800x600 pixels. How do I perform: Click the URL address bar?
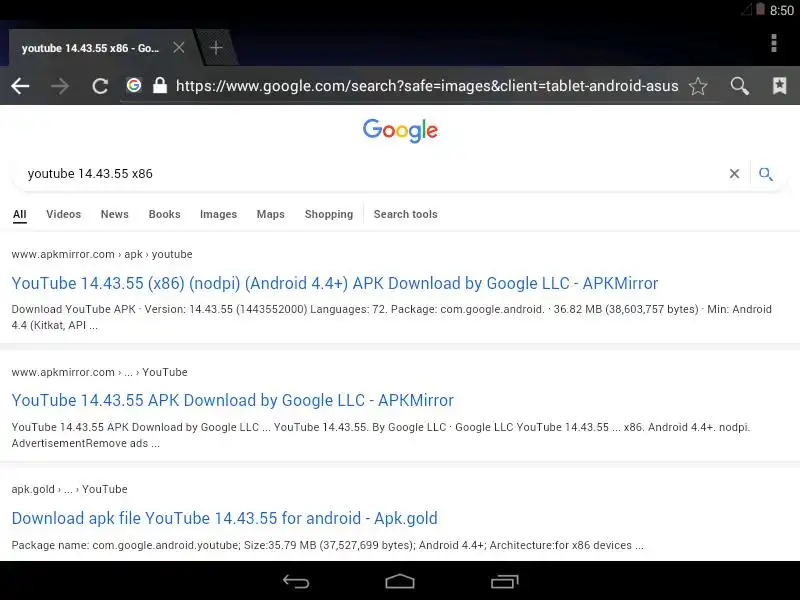[427, 86]
